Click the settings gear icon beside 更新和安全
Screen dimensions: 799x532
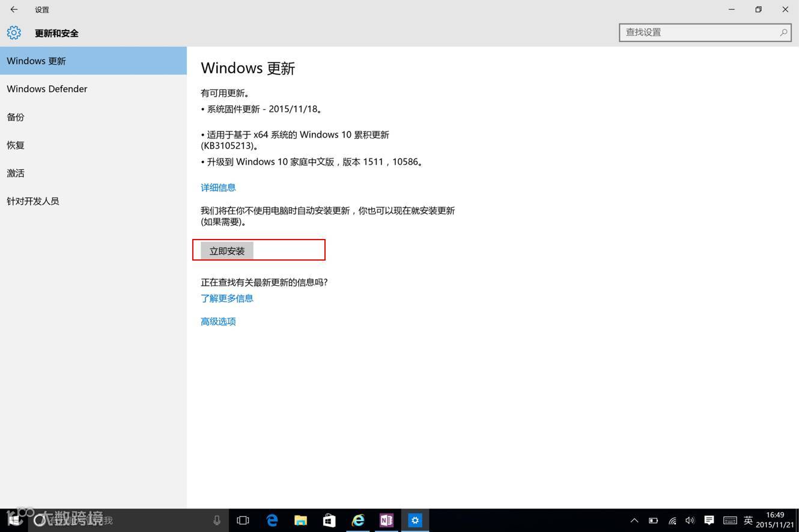tap(14, 32)
